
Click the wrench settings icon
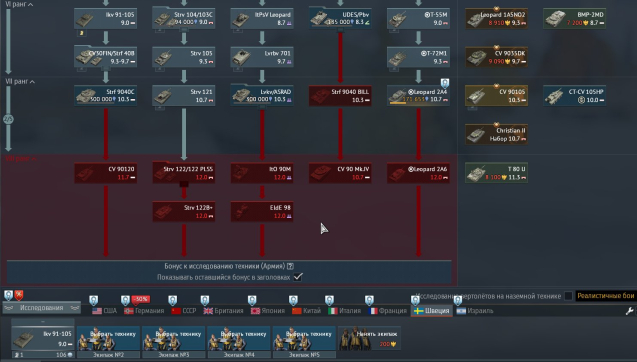click(x=630, y=311)
